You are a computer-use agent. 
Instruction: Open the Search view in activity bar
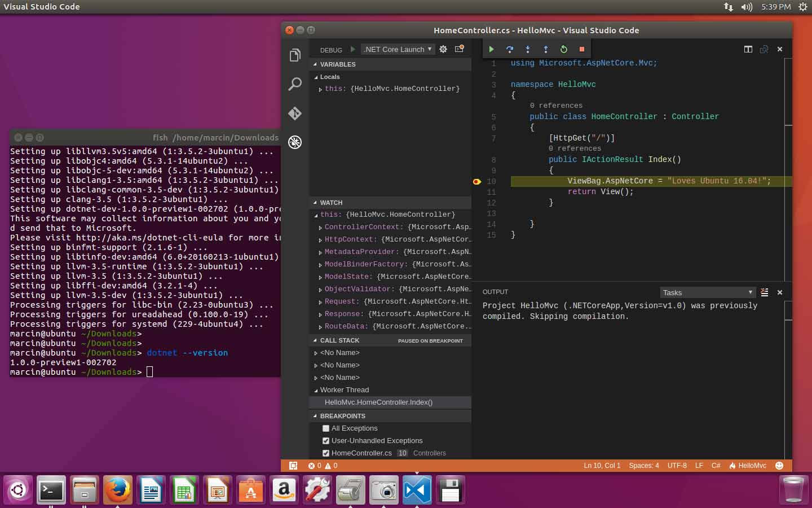(x=295, y=84)
